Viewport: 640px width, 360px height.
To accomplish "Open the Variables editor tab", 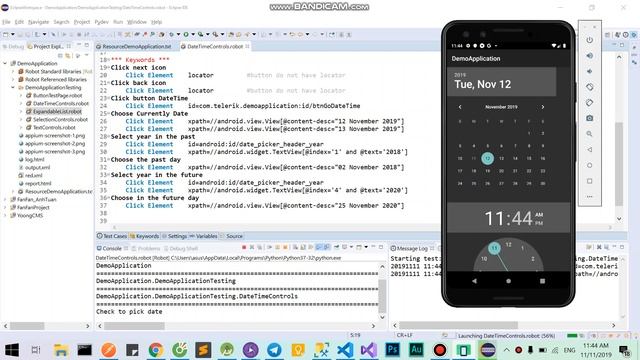I will [203, 236].
